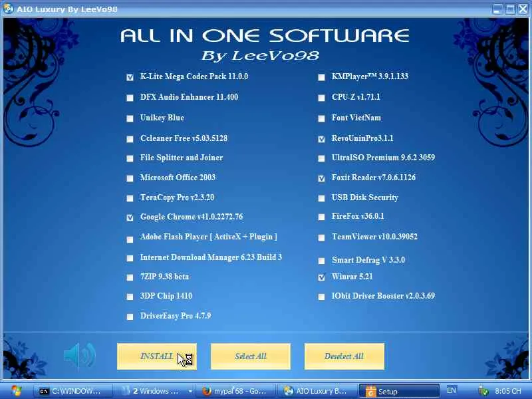
Task: Check 7ZIP 9.38 beta
Action: point(130,277)
